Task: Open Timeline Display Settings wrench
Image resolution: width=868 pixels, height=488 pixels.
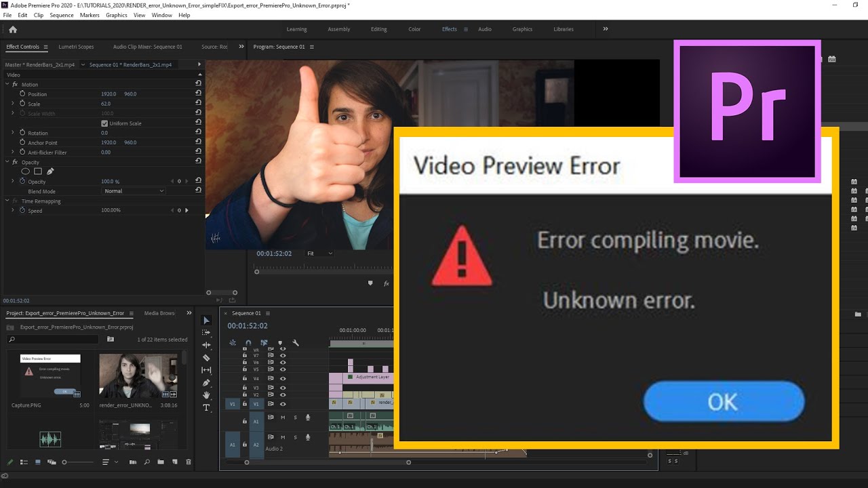Action: point(296,343)
